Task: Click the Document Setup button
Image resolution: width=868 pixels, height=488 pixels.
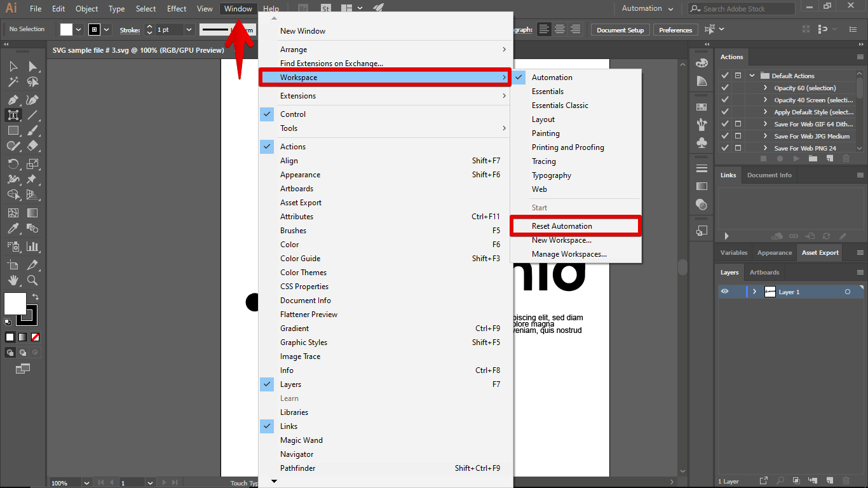Action: [620, 30]
